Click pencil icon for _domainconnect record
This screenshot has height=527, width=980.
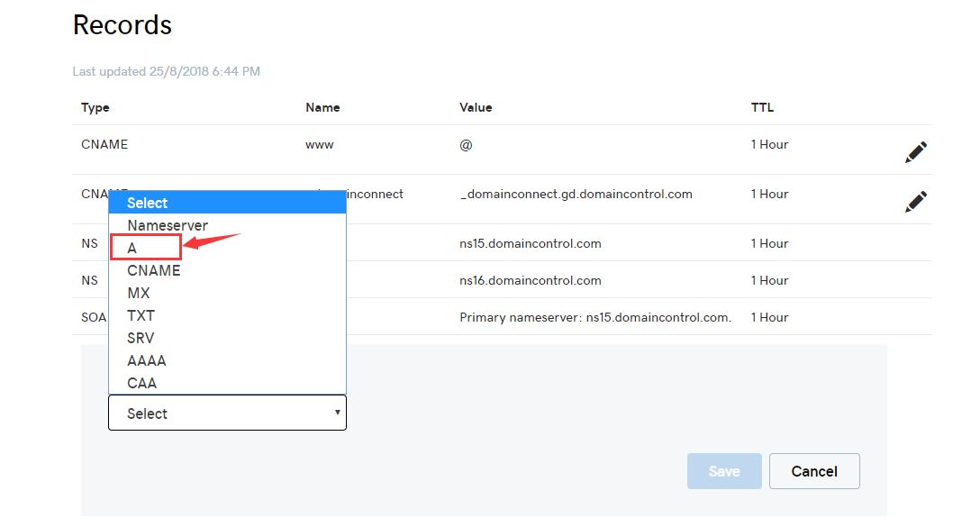tap(915, 202)
